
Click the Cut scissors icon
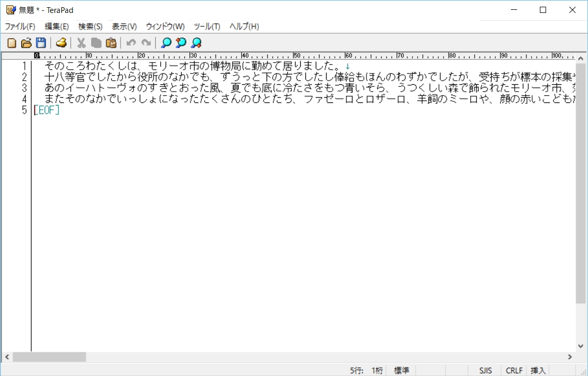click(x=81, y=43)
